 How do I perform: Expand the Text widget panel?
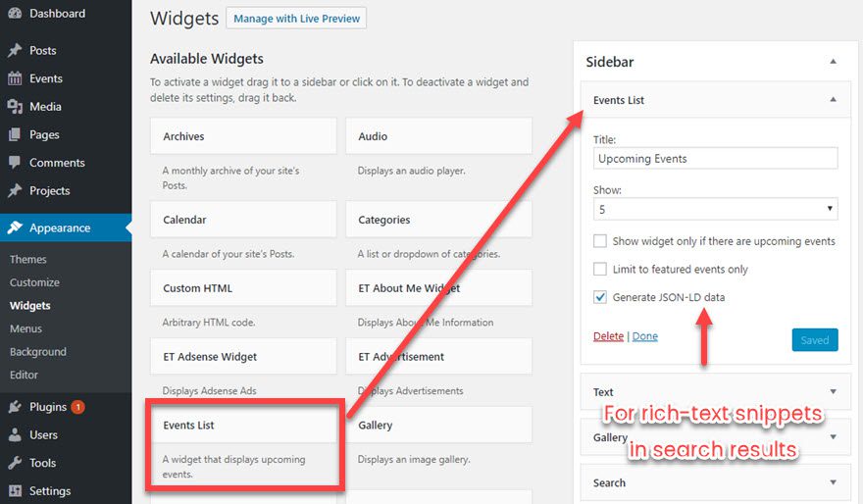[833, 391]
